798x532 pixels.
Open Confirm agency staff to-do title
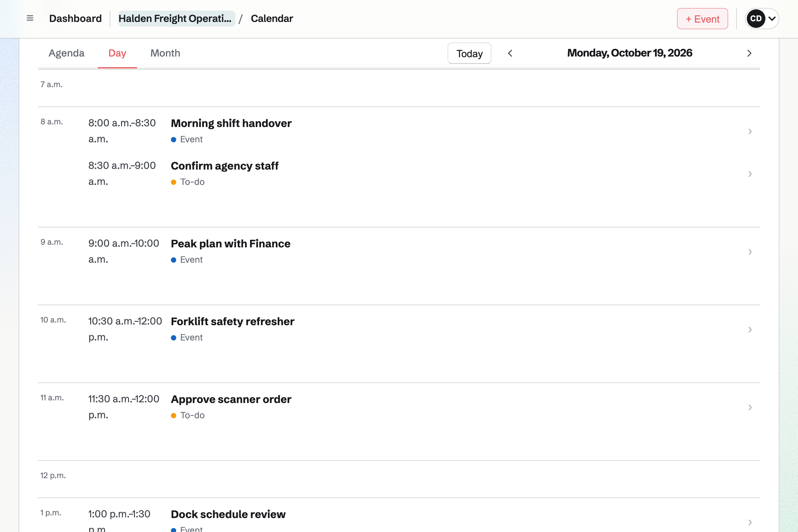(x=225, y=166)
